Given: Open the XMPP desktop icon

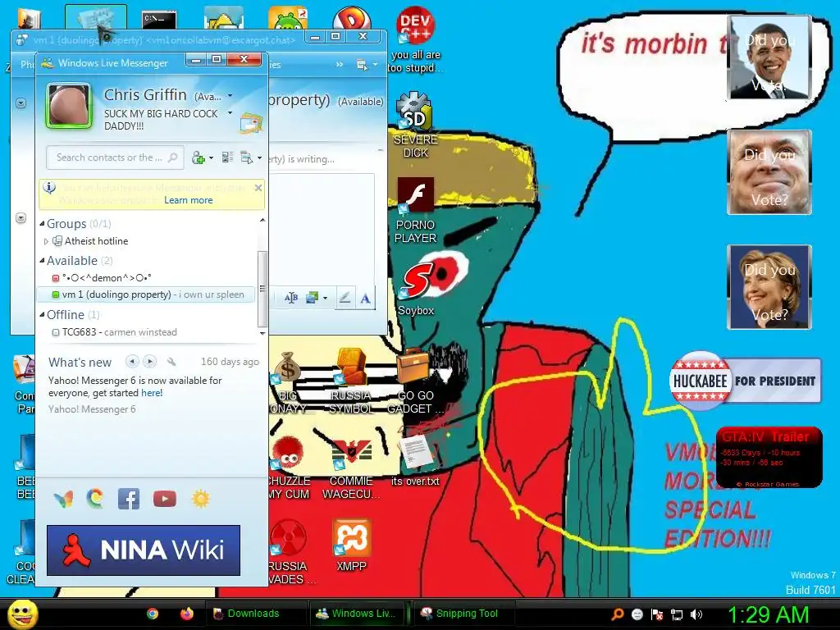Looking at the screenshot, I should pyautogui.click(x=351, y=546).
